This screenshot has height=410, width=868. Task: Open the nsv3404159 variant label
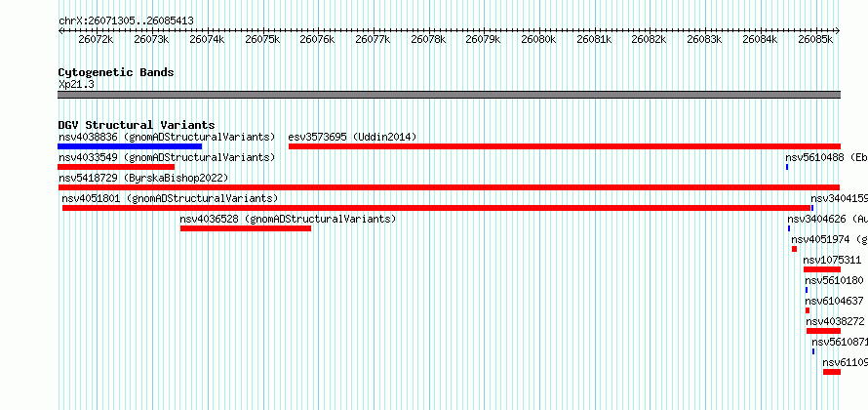839,198
